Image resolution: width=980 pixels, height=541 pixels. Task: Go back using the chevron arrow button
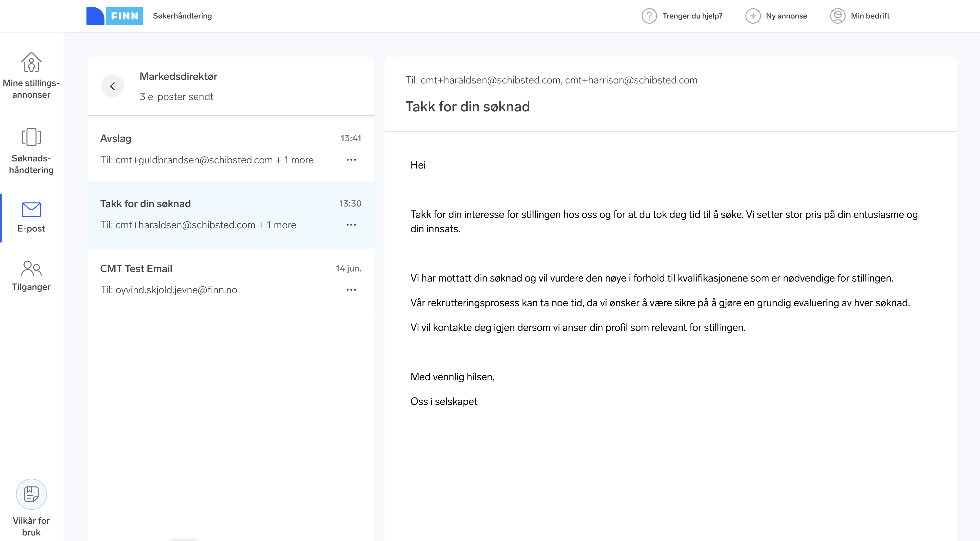(113, 86)
